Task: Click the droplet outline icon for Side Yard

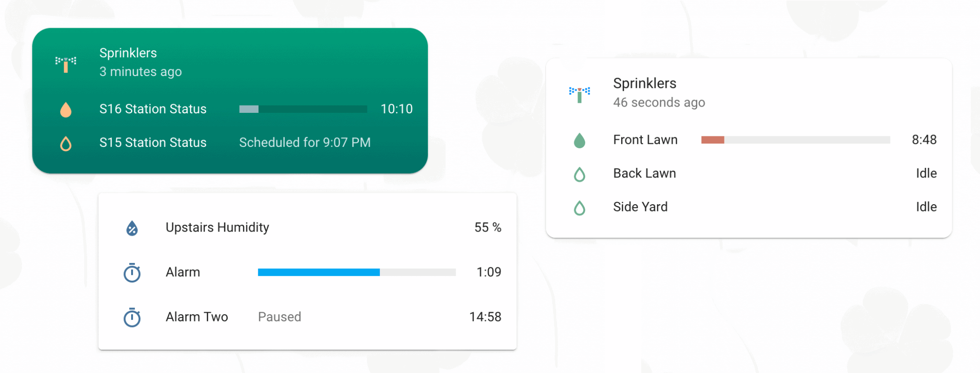Action: pyautogui.click(x=579, y=207)
